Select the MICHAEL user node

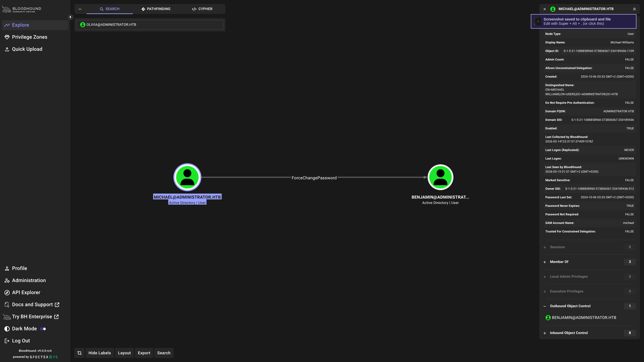(187, 177)
